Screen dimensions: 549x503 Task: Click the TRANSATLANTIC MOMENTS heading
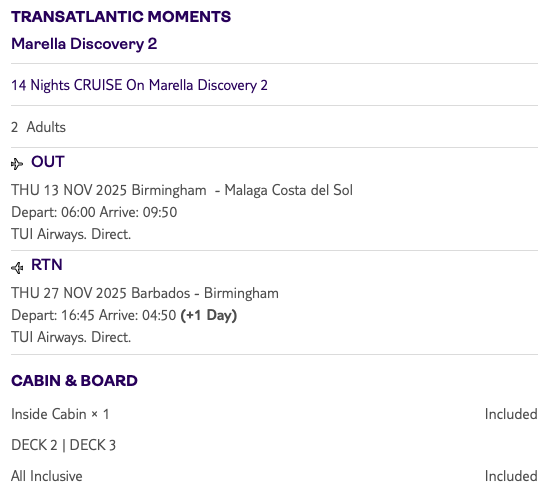[x=121, y=16]
